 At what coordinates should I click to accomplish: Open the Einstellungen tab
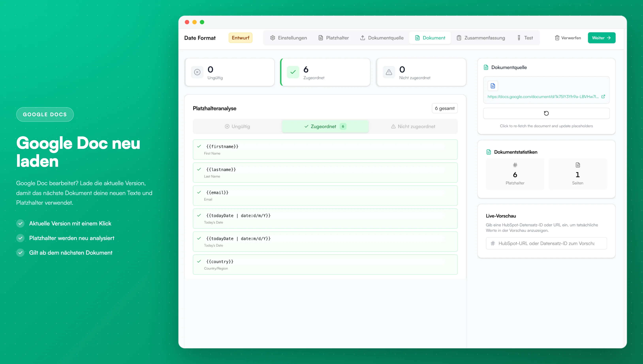[288, 38]
